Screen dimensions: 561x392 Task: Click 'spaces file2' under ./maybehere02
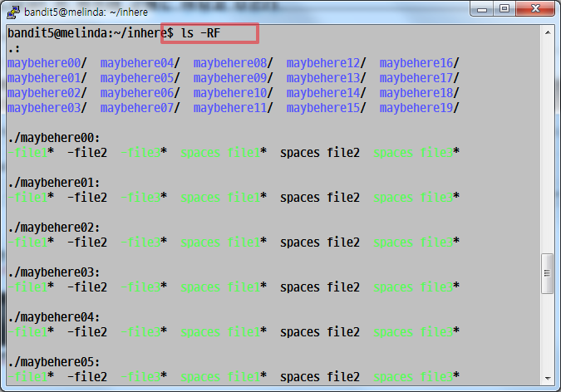tap(320, 243)
